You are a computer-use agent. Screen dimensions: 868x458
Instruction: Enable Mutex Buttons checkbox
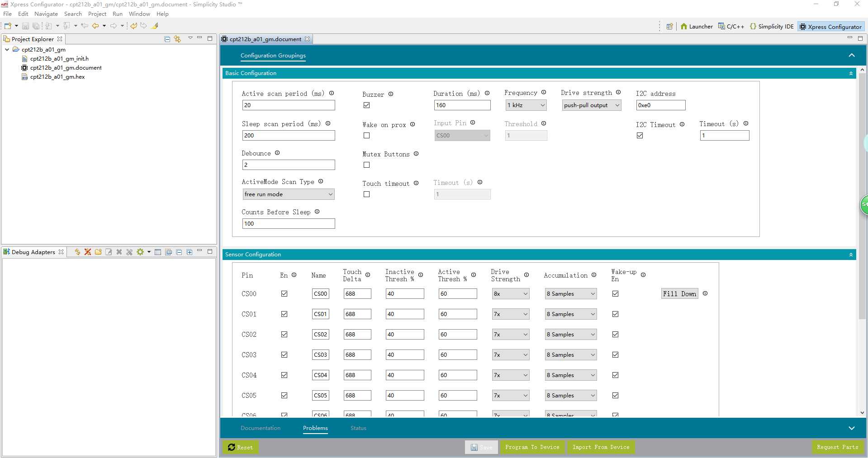point(367,165)
